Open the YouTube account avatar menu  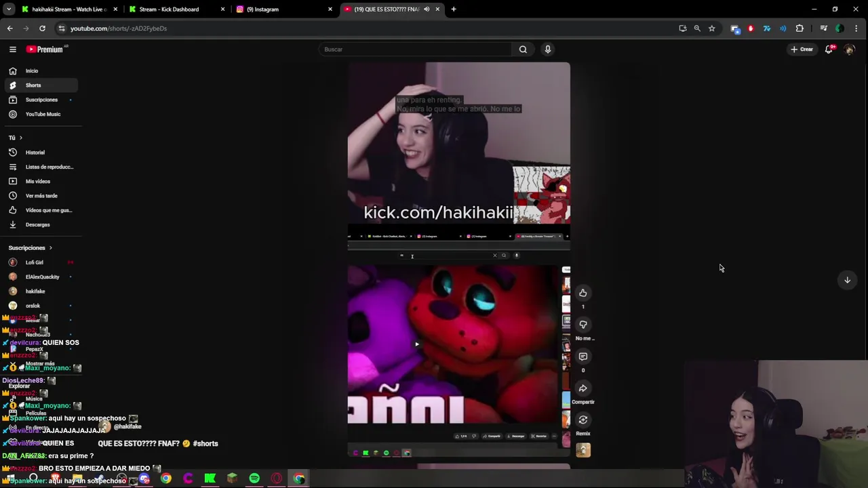[x=849, y=49]
